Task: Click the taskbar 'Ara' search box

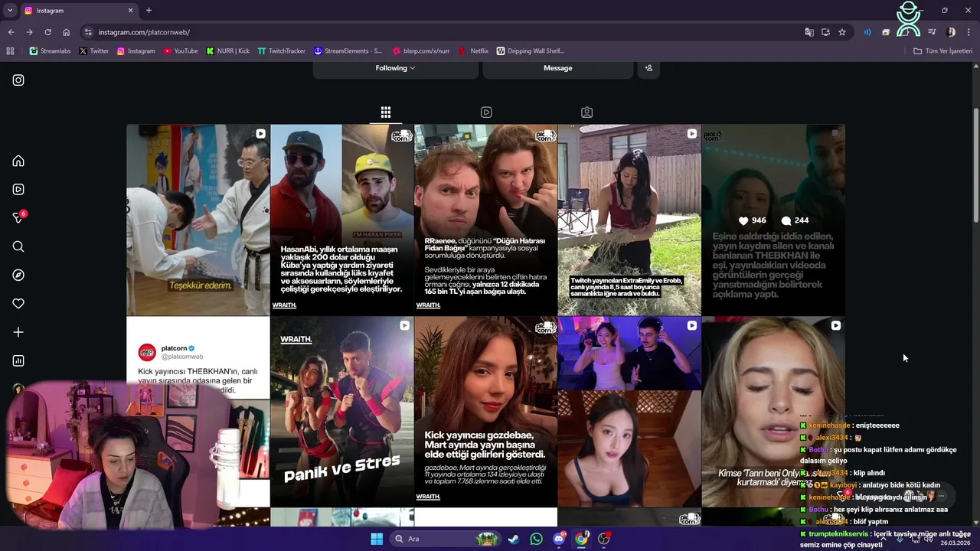Action: pyautogui.click(x=446, y=539)
